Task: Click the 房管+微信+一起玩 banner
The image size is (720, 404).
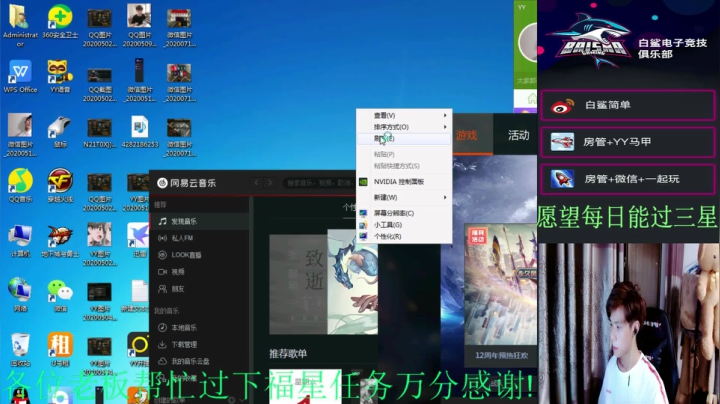Action: (628, 179)
